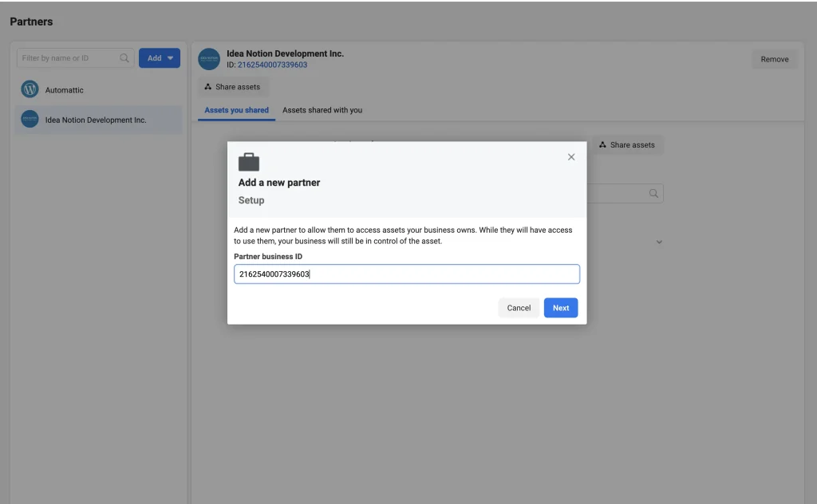Click the large Idea Notion logo in the header
The height and width of the screenshot is (504, 817).
pos(209,59)
